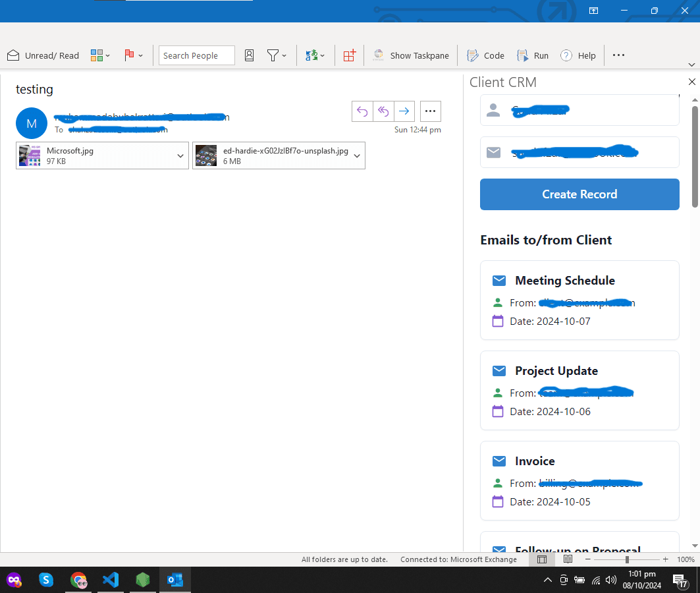The height and width of the screenshot is (593, 700).
Task: Show hidden system tray icons
Action: click(x=547, y=580)
